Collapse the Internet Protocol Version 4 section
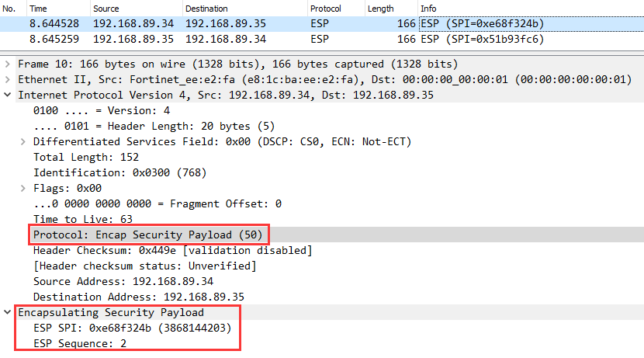The height and width of the screenshot is (358, 644). [8, 95]
